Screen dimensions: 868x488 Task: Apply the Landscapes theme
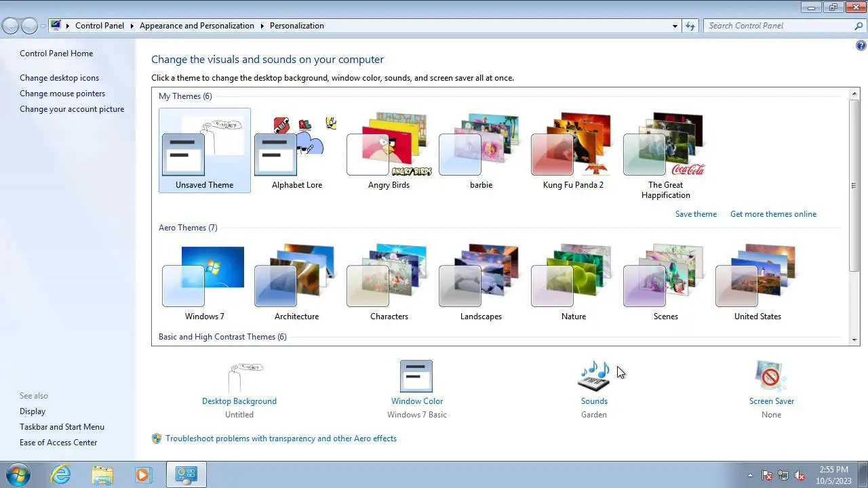point(481,283)
